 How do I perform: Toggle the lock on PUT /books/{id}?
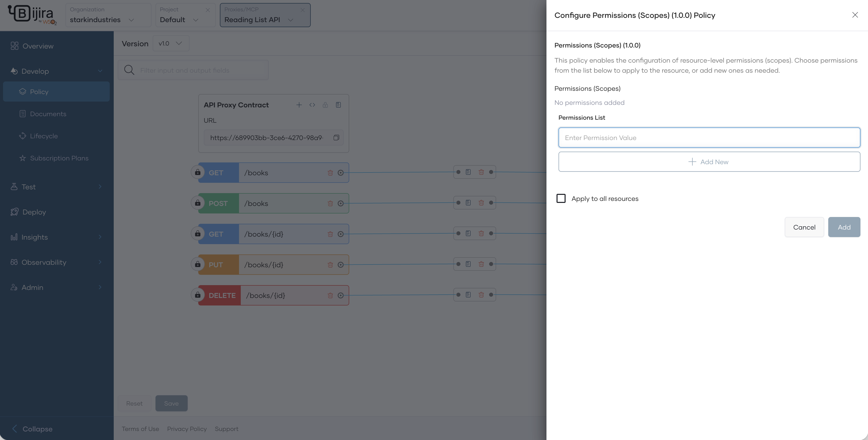[198, 264]
